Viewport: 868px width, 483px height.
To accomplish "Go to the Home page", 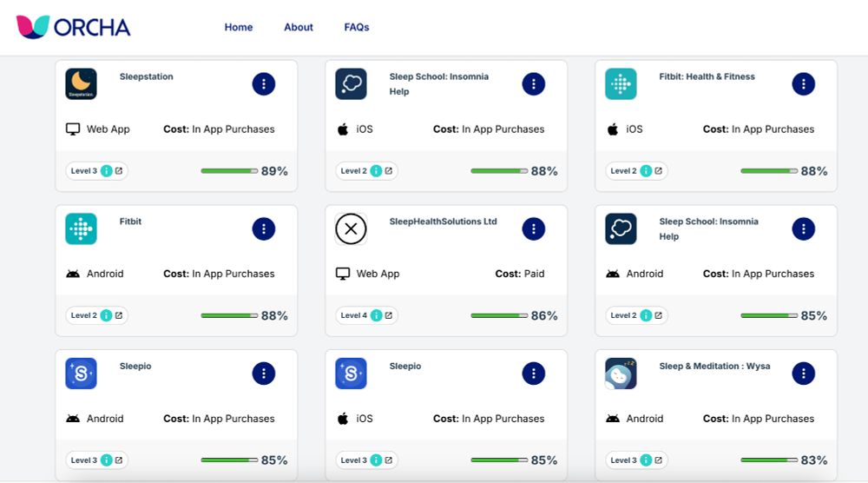I will click(238, 27).
